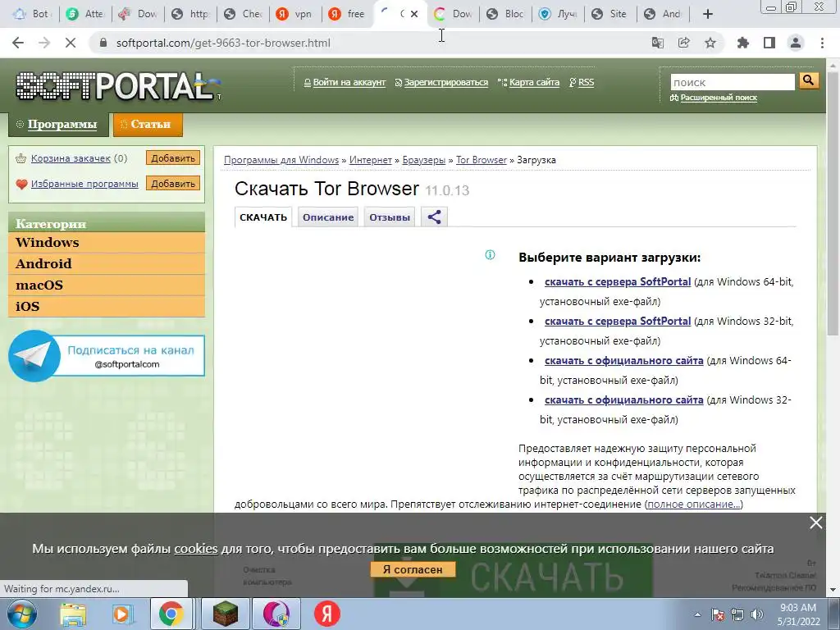Click the ad info icon
840x630 pixels.
tap(490, 255)
